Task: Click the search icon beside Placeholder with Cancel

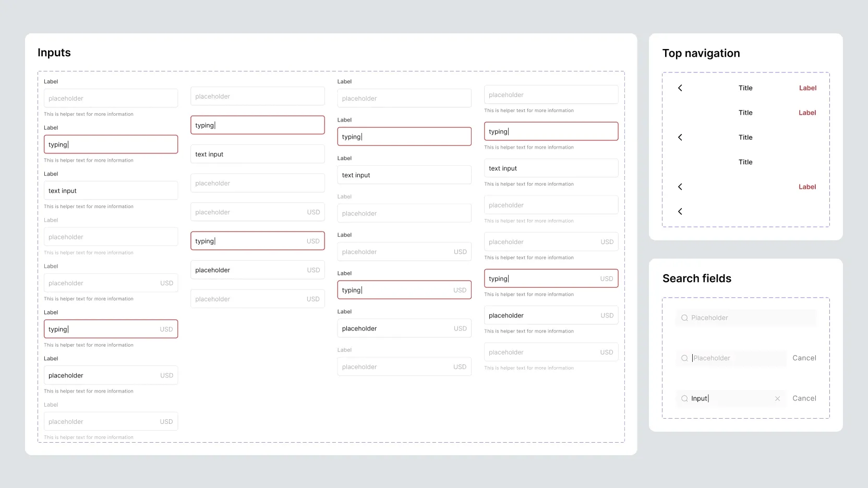Action: coord(684,358)
